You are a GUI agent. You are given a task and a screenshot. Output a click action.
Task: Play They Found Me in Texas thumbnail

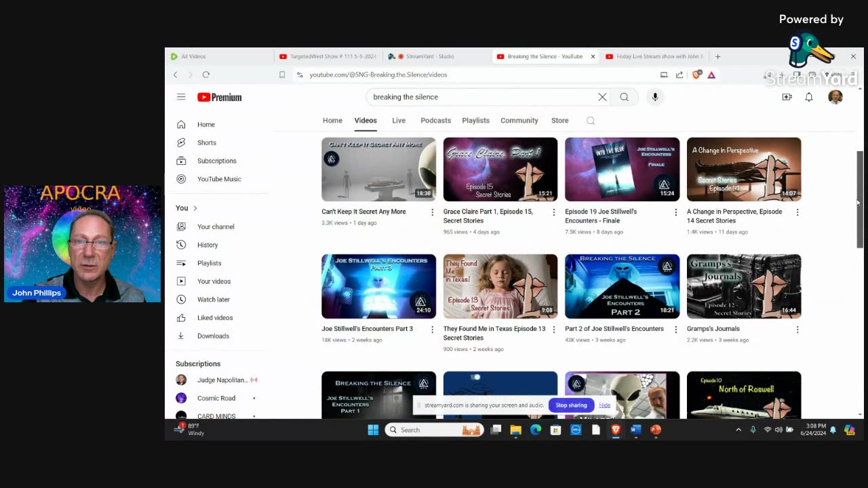pyautogui.click(x=500, y=287)
